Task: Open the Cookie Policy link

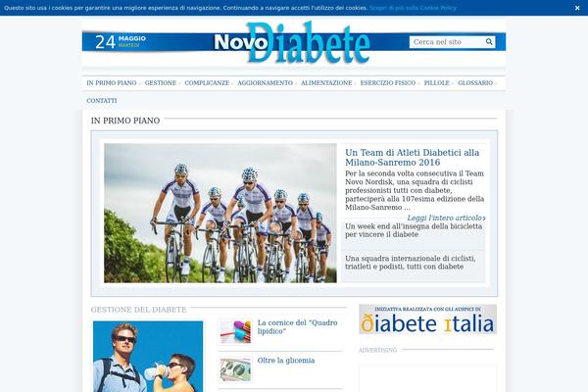Action: [x=413, y=8]
